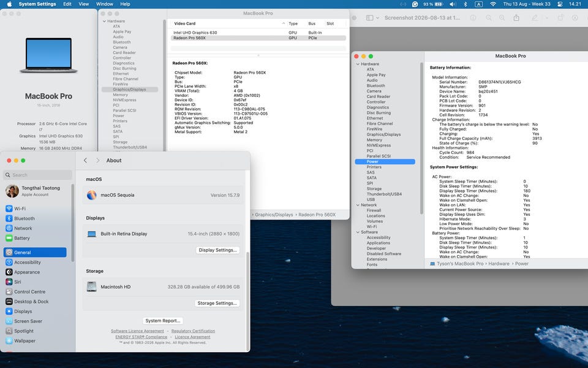Select Power in System Information sidebar

pos(385,161)
